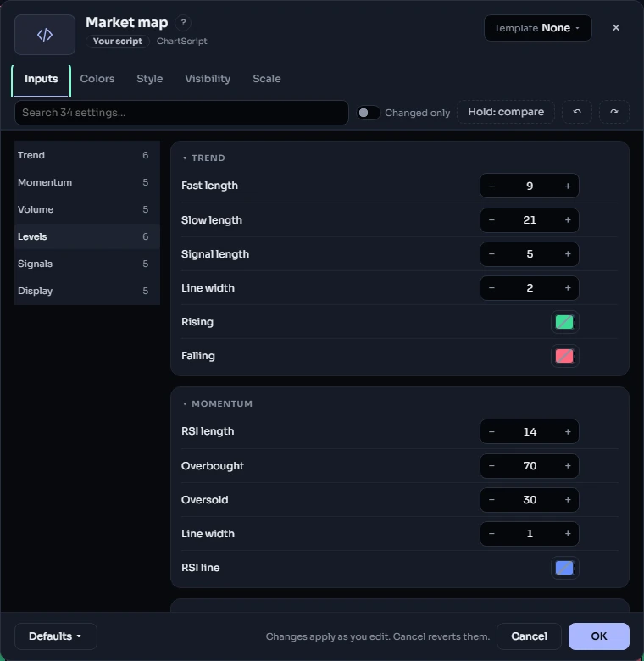Screen dimensions: 644x661
Task: Click the Search 34 settings field
Action: 181,113
